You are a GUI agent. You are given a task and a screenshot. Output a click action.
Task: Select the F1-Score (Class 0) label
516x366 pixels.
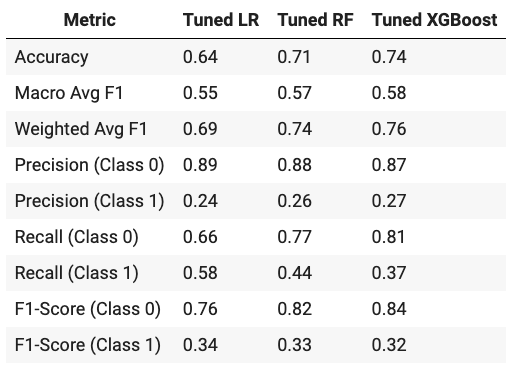click(88, 309)
